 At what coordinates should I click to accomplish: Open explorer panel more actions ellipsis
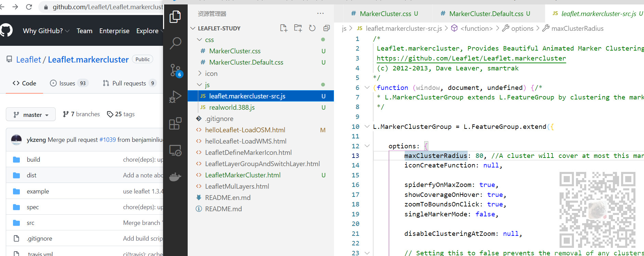tap(320, 13)
